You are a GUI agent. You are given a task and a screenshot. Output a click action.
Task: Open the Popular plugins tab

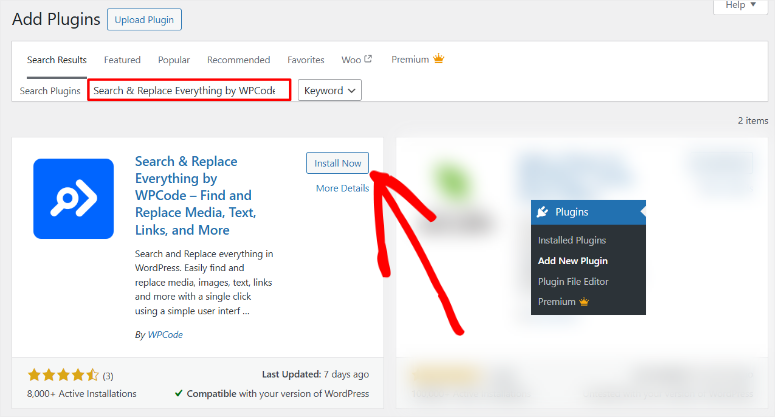tap(174, 60)
